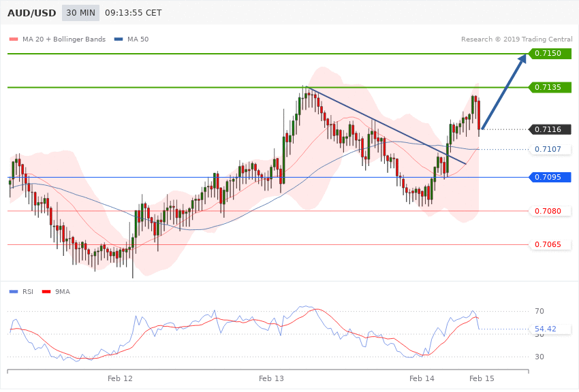Click the 9MA red legend swatch

[x=46, y=292]
